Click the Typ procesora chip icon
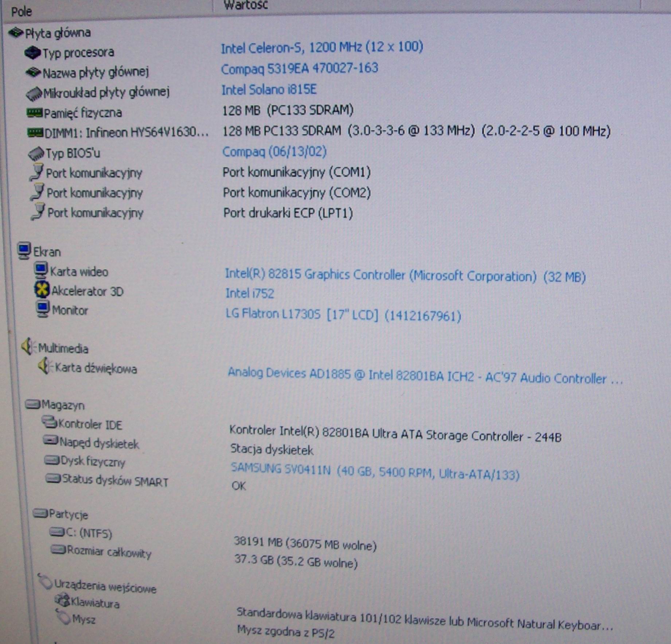 (32, 53)
